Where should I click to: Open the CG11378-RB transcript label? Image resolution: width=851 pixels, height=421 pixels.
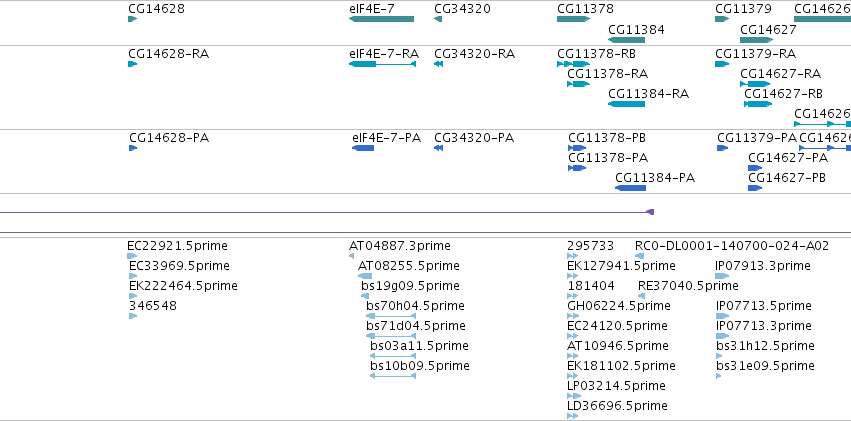pos(596,54)
